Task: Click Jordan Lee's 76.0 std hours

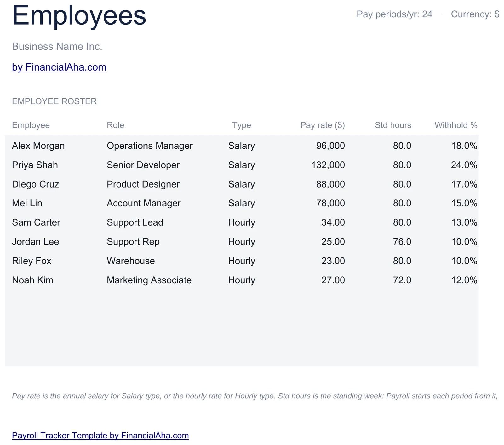Action: tap(402, 242)
